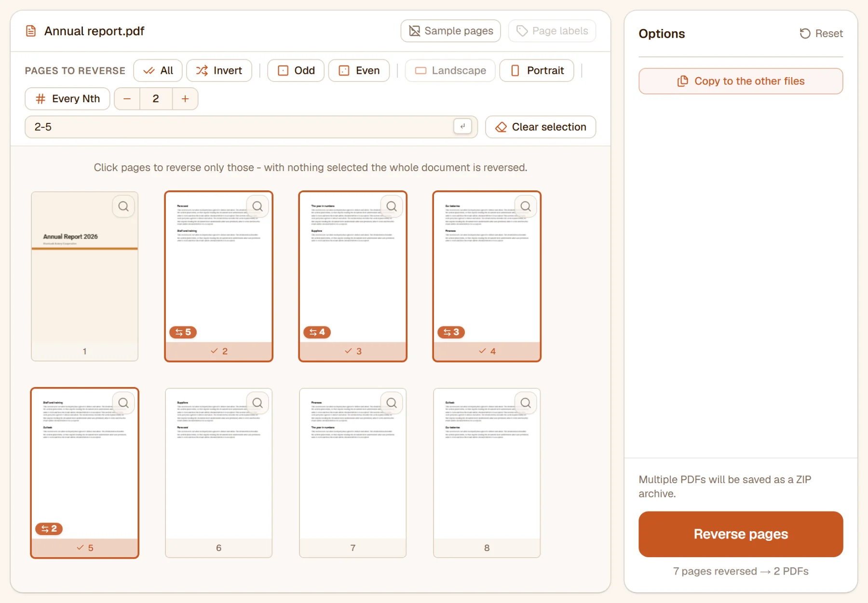The width and height of the screenshot is (868, 603).
Task: Click the Every Nth number field
Action: point(156,99)
